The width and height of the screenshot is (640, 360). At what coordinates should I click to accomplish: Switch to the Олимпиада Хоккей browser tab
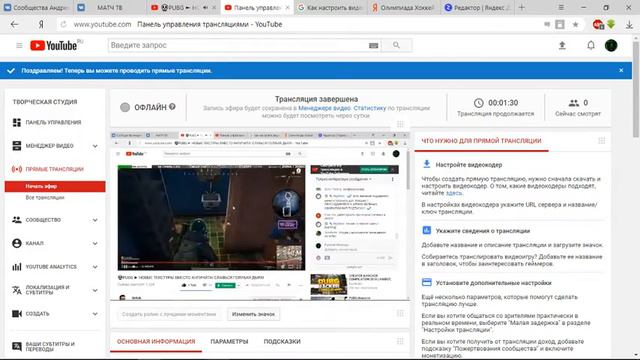click(404, 7)
